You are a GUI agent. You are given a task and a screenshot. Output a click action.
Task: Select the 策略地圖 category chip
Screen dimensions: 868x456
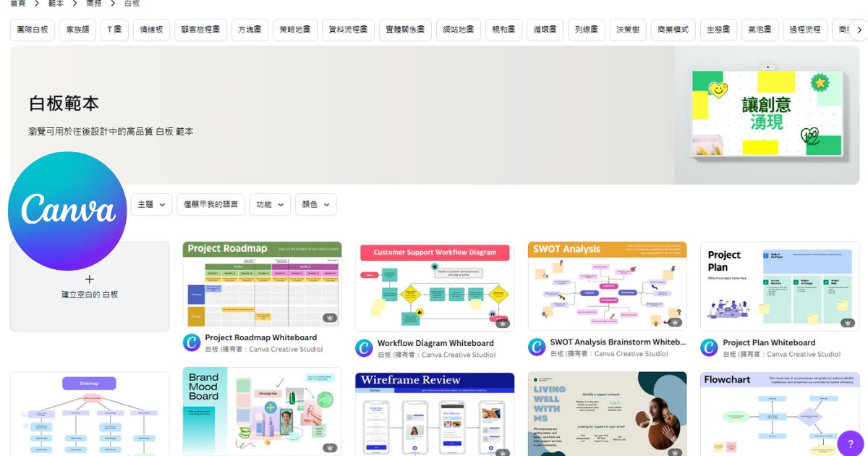pyautogui.click(x=295, y=30)
